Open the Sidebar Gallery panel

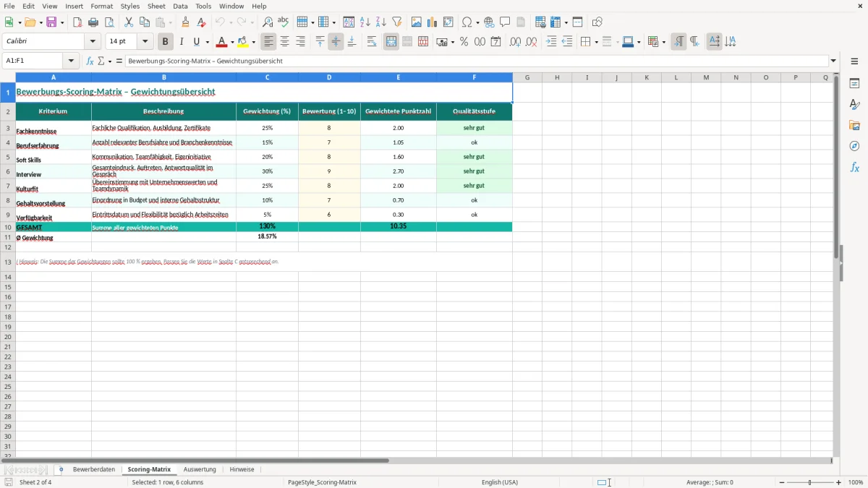tap(854, 125)
